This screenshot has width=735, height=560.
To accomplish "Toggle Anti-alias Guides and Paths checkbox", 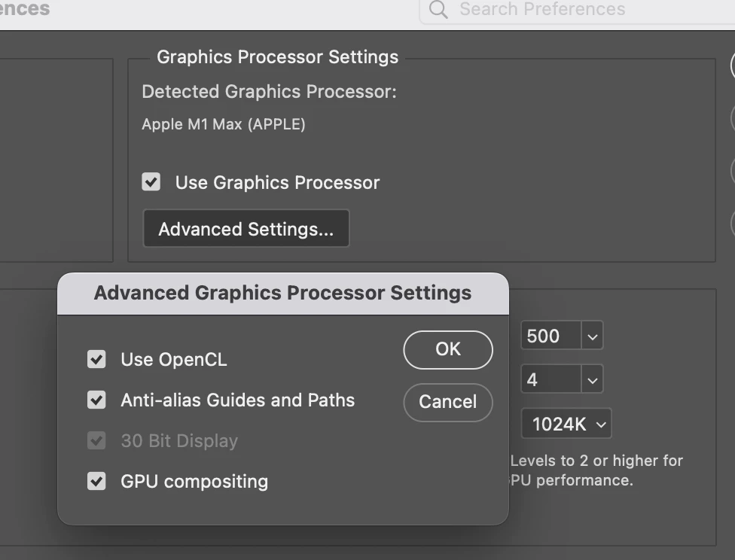I will pyautogui.click(x=96, y=400).
